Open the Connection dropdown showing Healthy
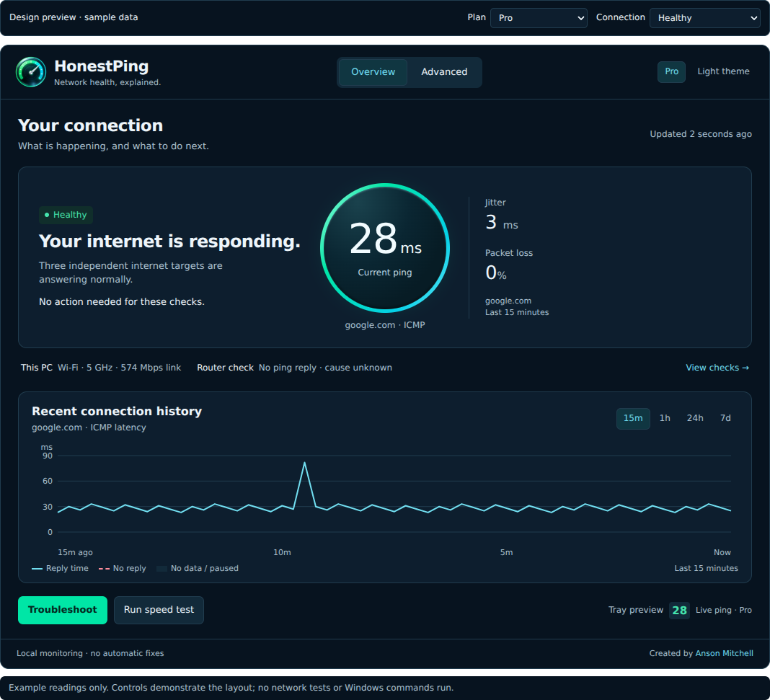 click(704, 18)
